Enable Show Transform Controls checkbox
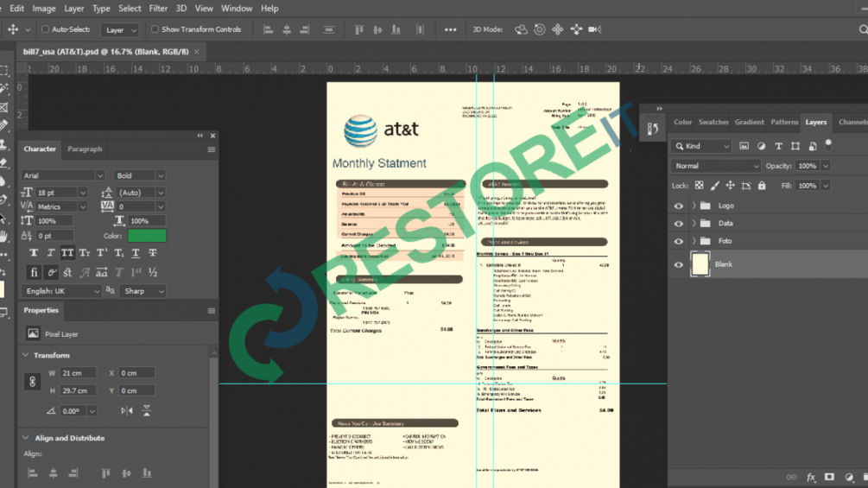Screen dimensions: 868x488 coord(155,29)
